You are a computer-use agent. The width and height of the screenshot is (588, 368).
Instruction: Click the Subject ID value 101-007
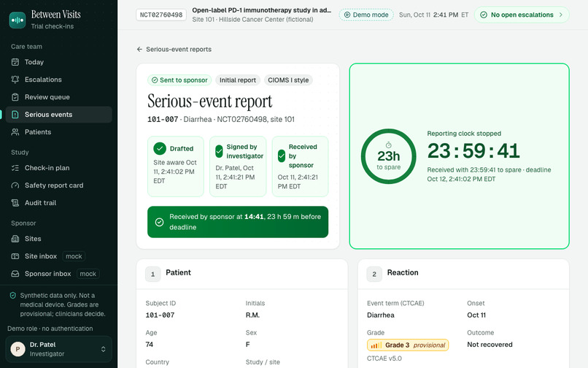160,315
